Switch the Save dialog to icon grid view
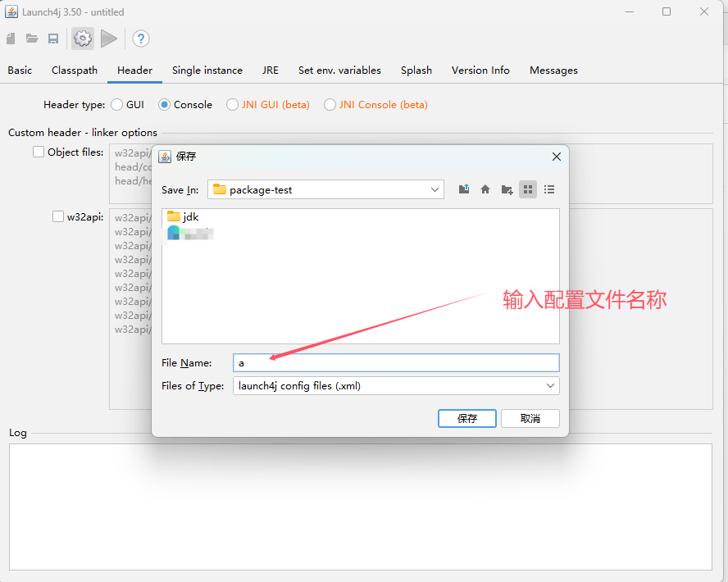The width and height of the screenshot is (728, 582). [528, 189]
